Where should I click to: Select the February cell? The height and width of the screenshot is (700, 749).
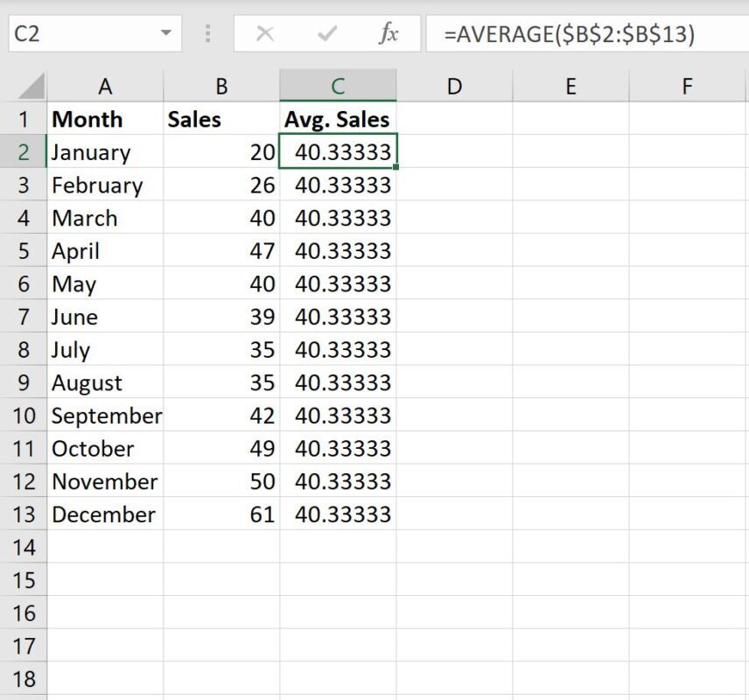coord(105,185)
